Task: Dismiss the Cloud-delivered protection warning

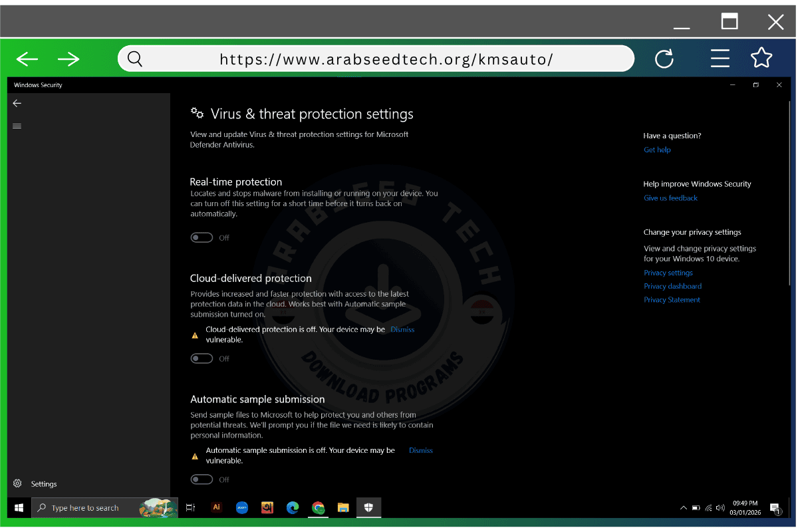Action: tap(402, 329)
